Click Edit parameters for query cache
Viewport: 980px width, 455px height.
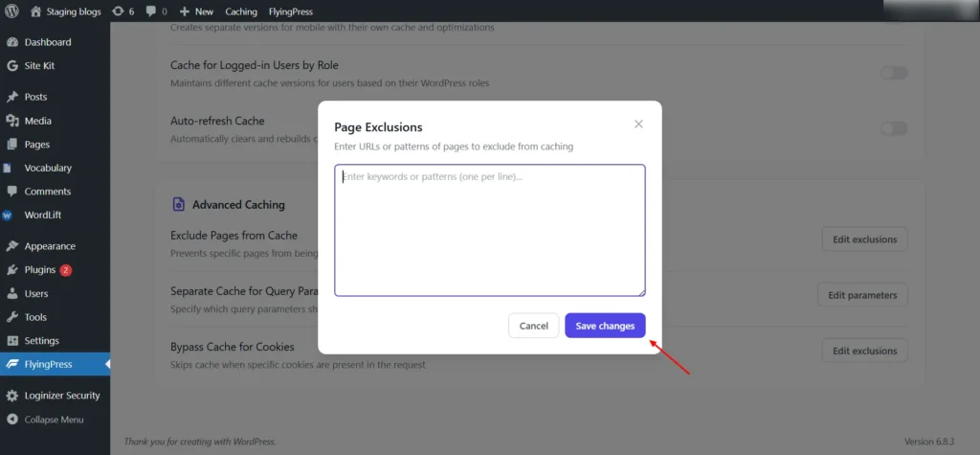pyautogui.click(x=861, y=295)
